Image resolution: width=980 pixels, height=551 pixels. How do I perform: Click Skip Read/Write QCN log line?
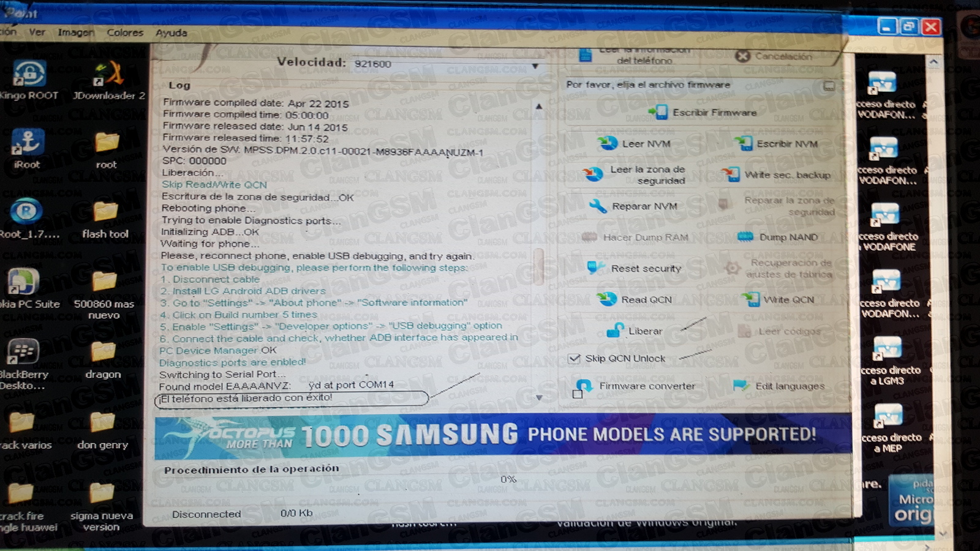click(x=214, y=184)
